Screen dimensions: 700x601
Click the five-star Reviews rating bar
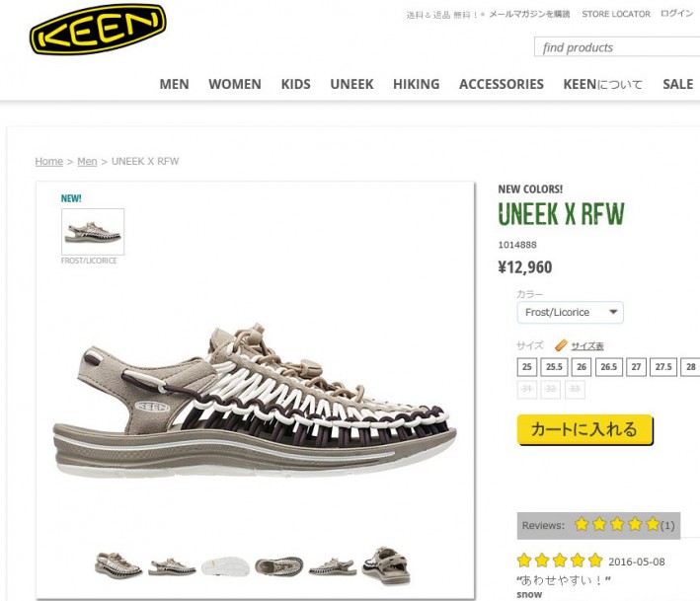click(598, 525)
